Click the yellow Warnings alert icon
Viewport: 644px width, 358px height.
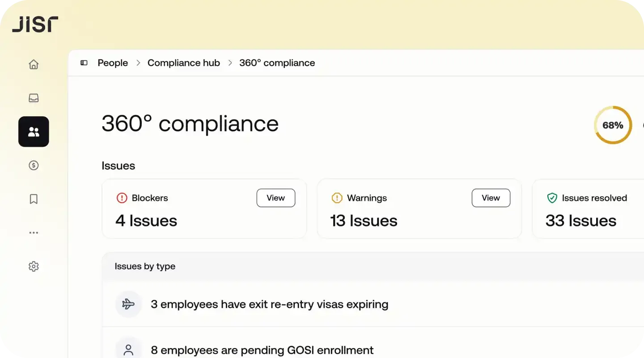click(337, 198)
